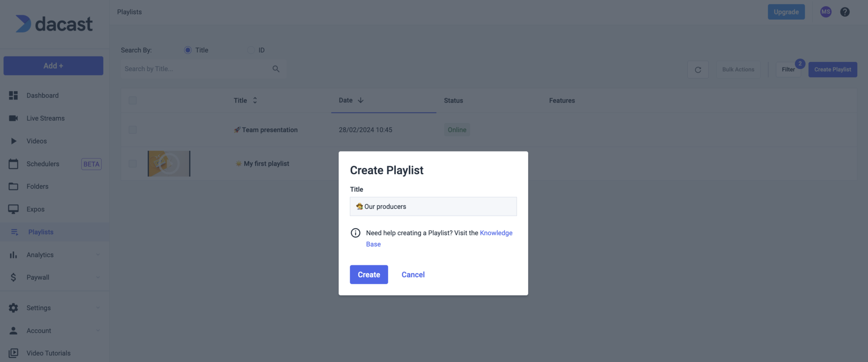Viewport: 868px width, 362px height.
Task: Expand the Paywall submenu arrow
Action: tap(98, 277)
